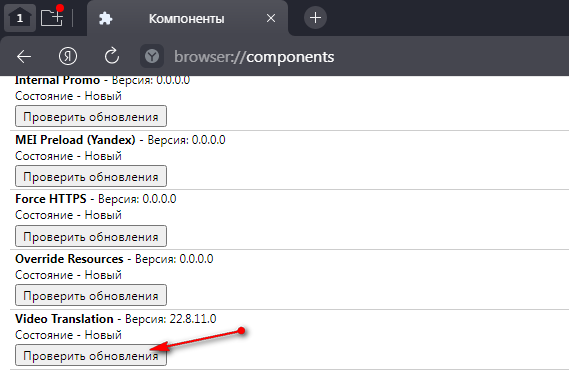The width and height of the screenshot is (569, 372).
Task: Check updates for Internal Promo
Action: [91, 116]
